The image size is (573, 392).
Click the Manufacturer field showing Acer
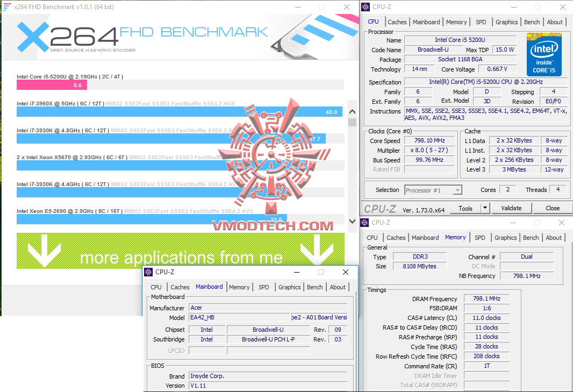pyautogui.click(x=268, y=308)
